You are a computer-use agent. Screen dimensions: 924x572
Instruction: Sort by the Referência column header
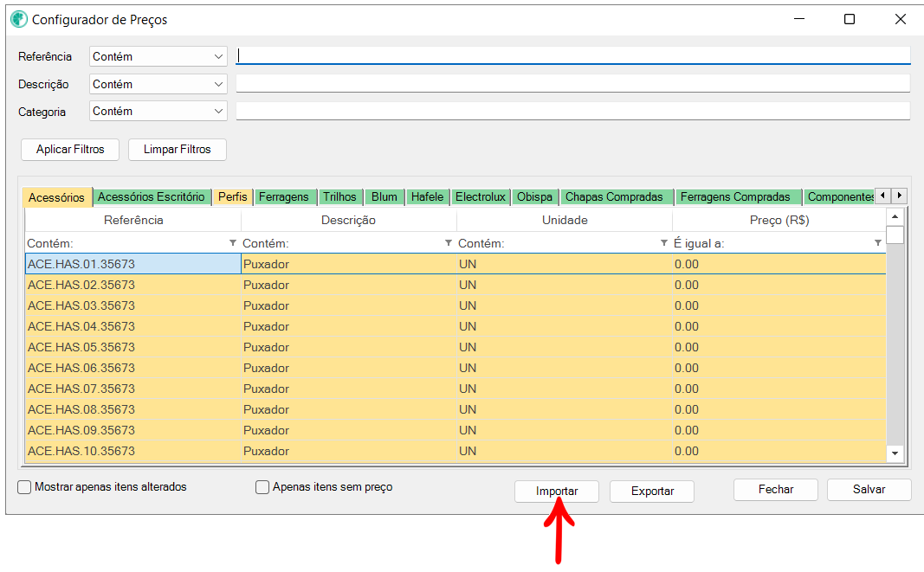(x=133, y=221)
